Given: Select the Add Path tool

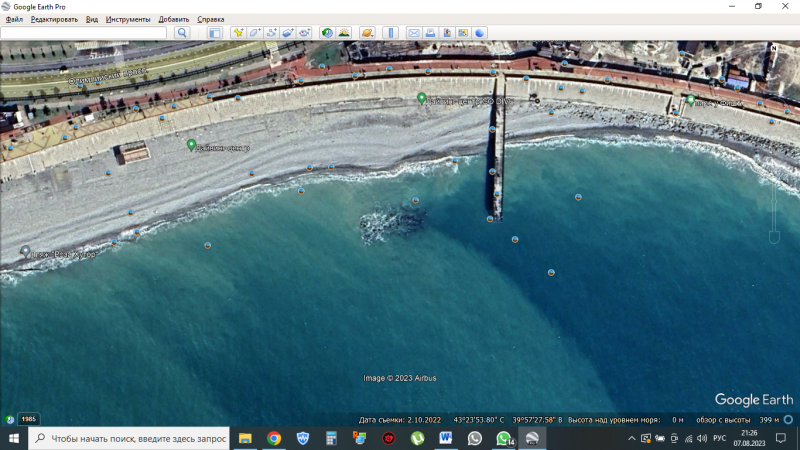Looking at the screenshot, I should [x=271, y=33].
